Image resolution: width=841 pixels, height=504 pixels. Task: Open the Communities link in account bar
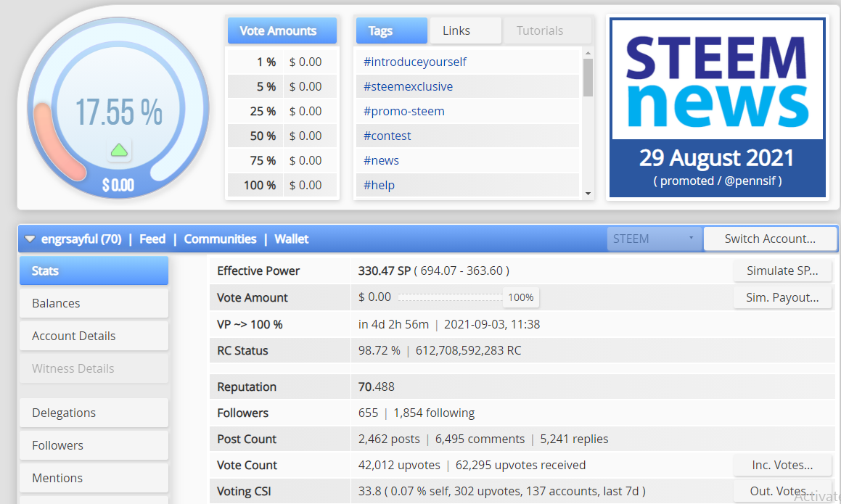pyautogui.click(x=220, y=239)
